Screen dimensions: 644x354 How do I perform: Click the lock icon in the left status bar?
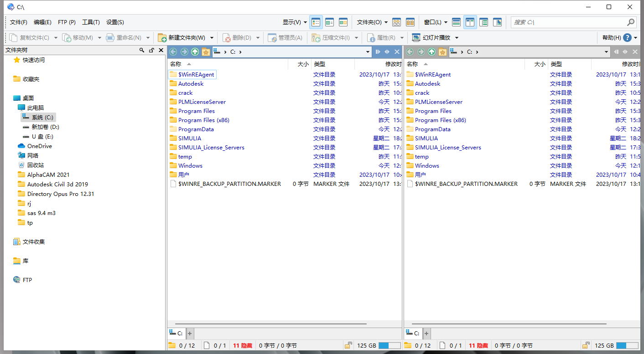[349, 345]
